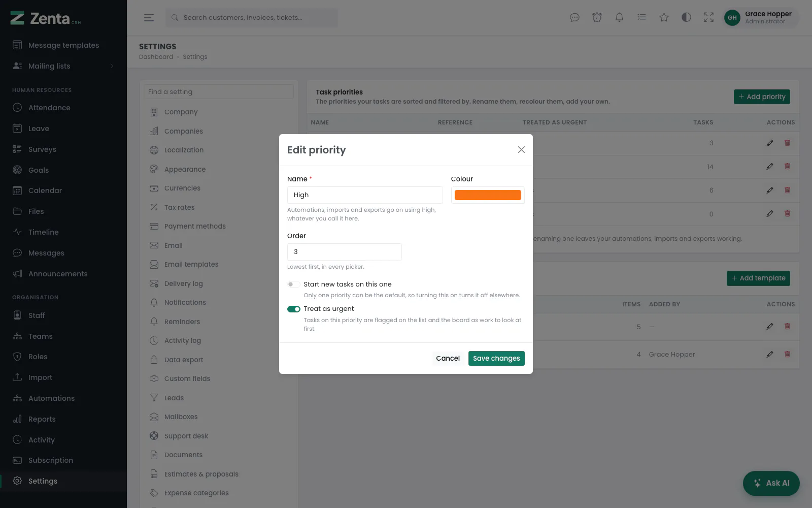Select Email templates in settings list
This screenshot has width=812, height=508.
(219, 265)
